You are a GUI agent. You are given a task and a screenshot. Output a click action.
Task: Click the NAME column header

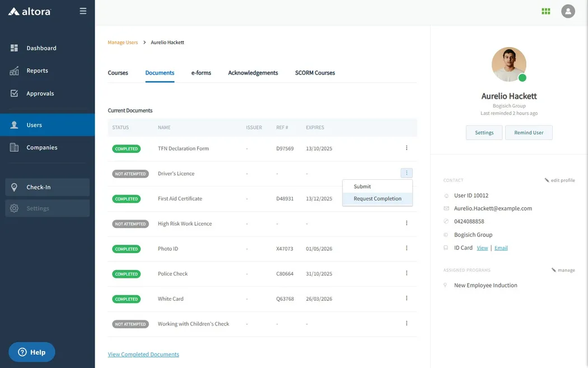coord(164,128)
